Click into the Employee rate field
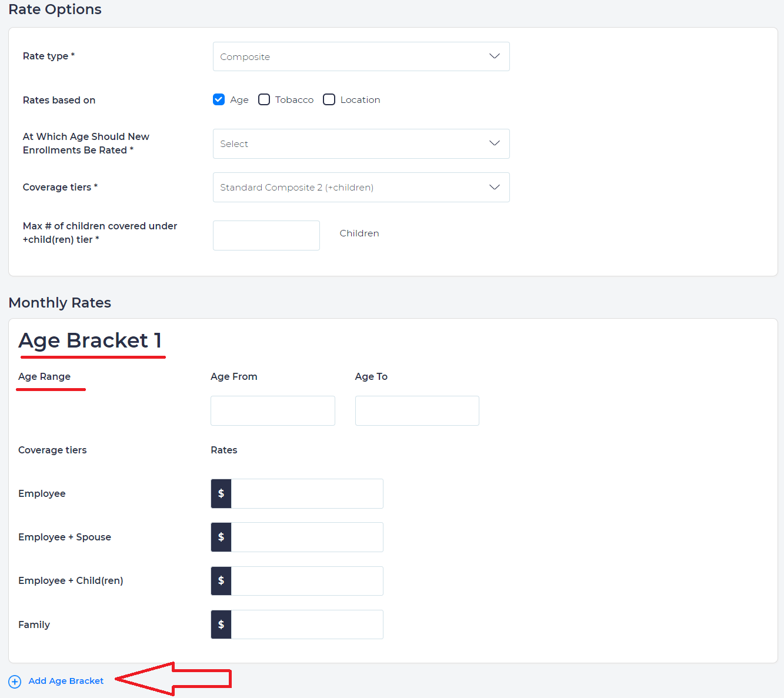 pyautogui.click(x=307, y=493)
